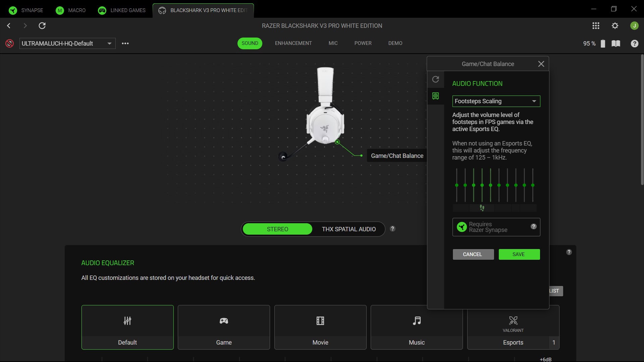Viewport: 644px width, 362px height.
Task: Select the Default EQ preset
Action: [x=127, y=327]
